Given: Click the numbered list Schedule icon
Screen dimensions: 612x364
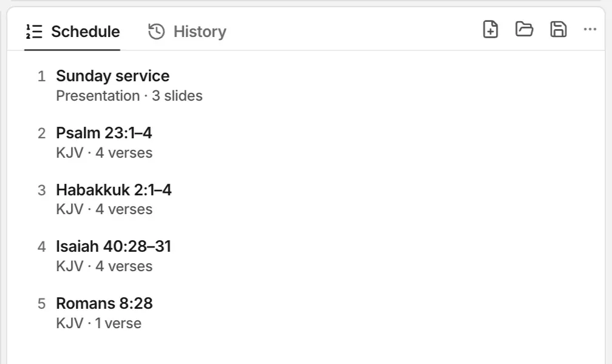Looking at the screenshot, I should tap(34, 32).
